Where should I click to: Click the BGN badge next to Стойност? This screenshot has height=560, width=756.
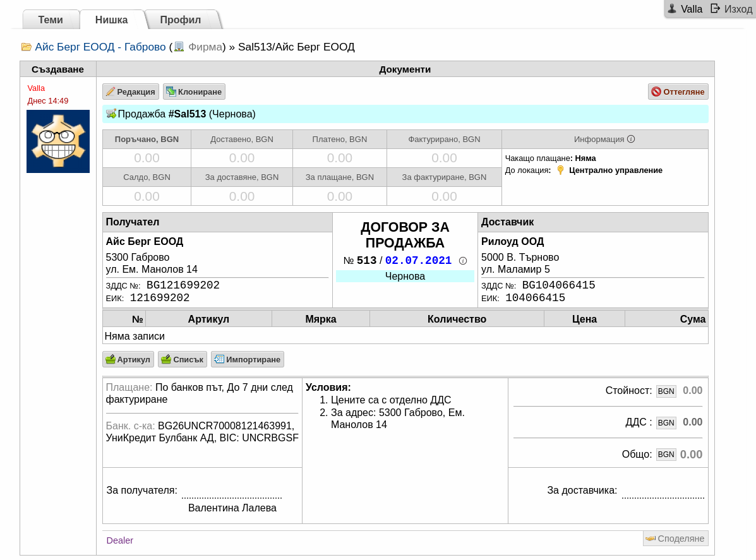(x=666, y=391)
